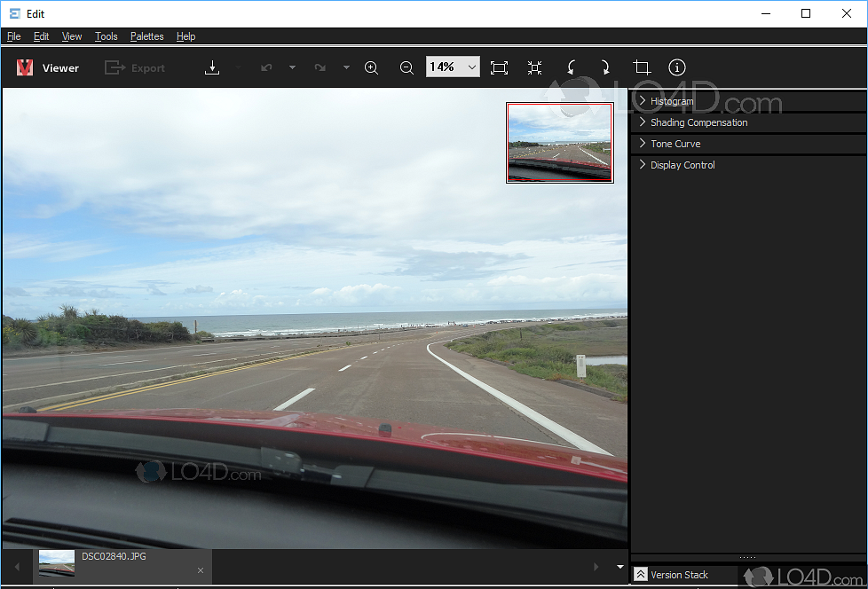The image size is (868, 589).
Task: Expand the Histogram panel
Action: click(672, 101)
